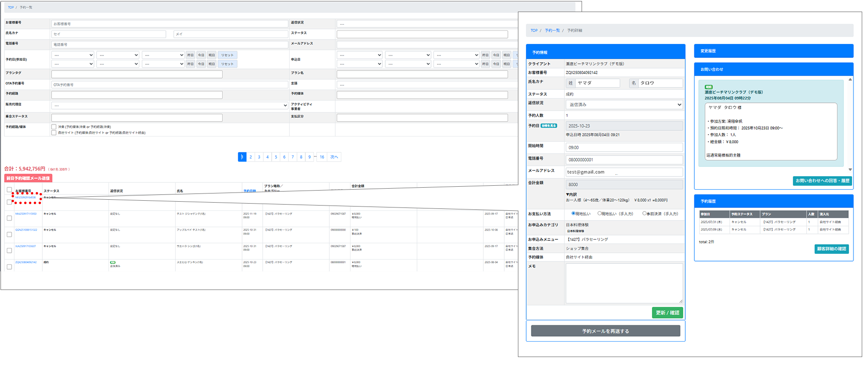The height and width of the screenshot is (386, 868).
Task: Open the 返信状況 dropdown set to 返信済み
Action: click(x=624, y=105)
